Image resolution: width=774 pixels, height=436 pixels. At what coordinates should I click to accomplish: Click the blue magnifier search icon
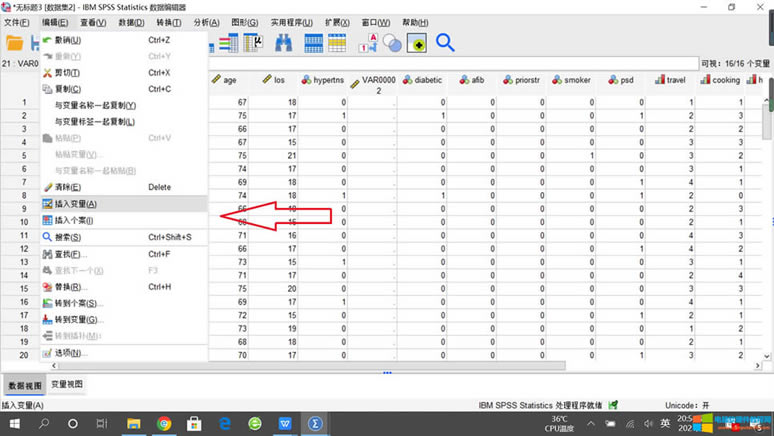click(445, 43)
